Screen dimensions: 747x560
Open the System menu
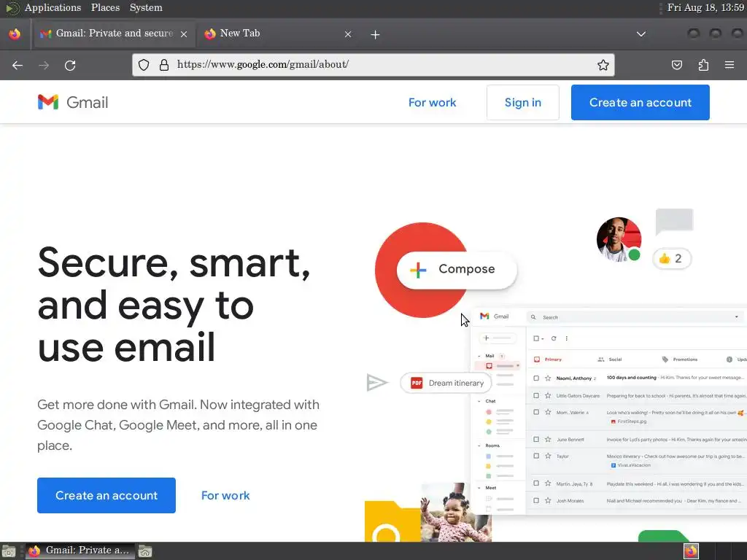click(x=146, y=7)
